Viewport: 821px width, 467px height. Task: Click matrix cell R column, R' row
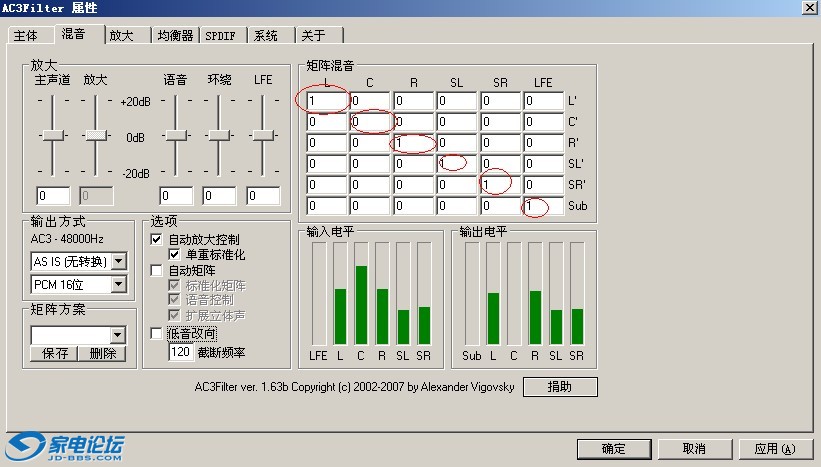[x=414, y=143]
